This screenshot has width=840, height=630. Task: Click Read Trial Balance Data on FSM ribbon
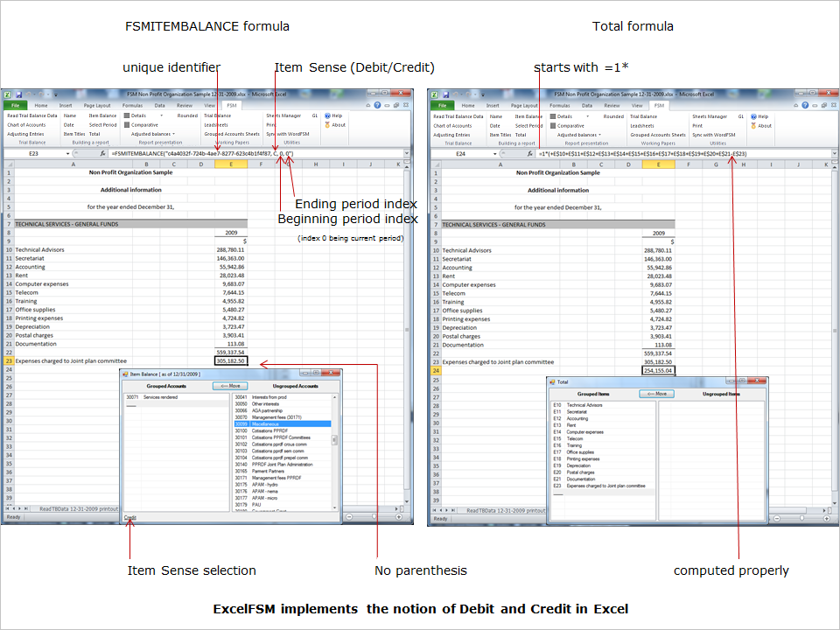coord(31,116)
